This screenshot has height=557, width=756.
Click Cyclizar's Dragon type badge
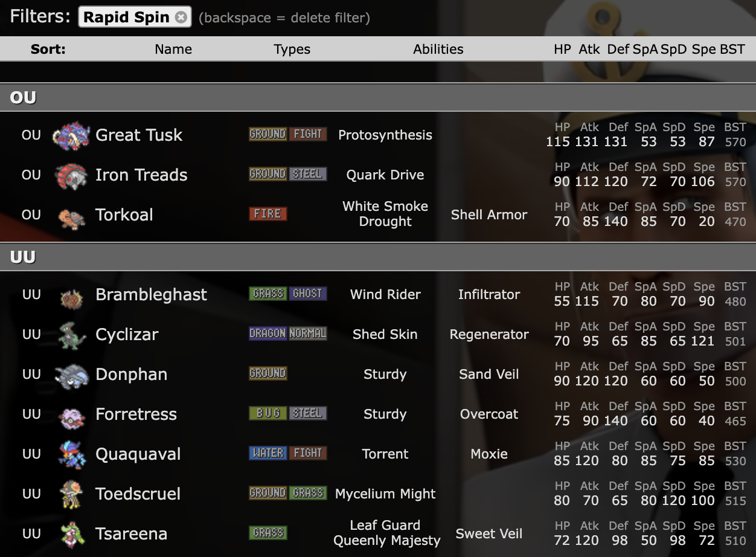[268, 333]
